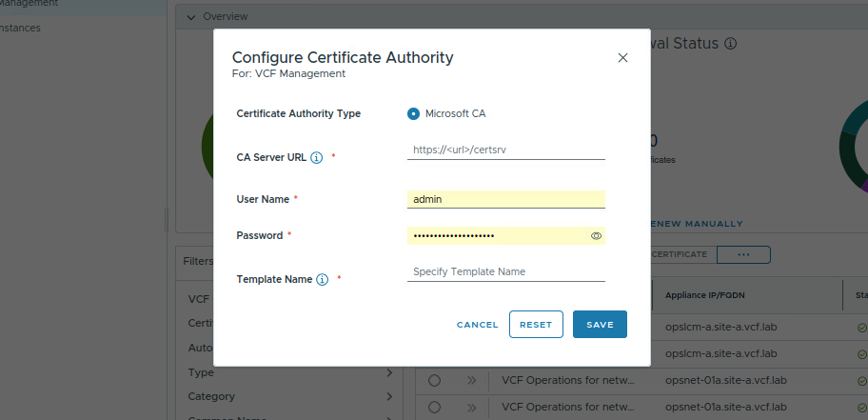
Task: Click the Specify Template Name field
Action: (505, 272)
